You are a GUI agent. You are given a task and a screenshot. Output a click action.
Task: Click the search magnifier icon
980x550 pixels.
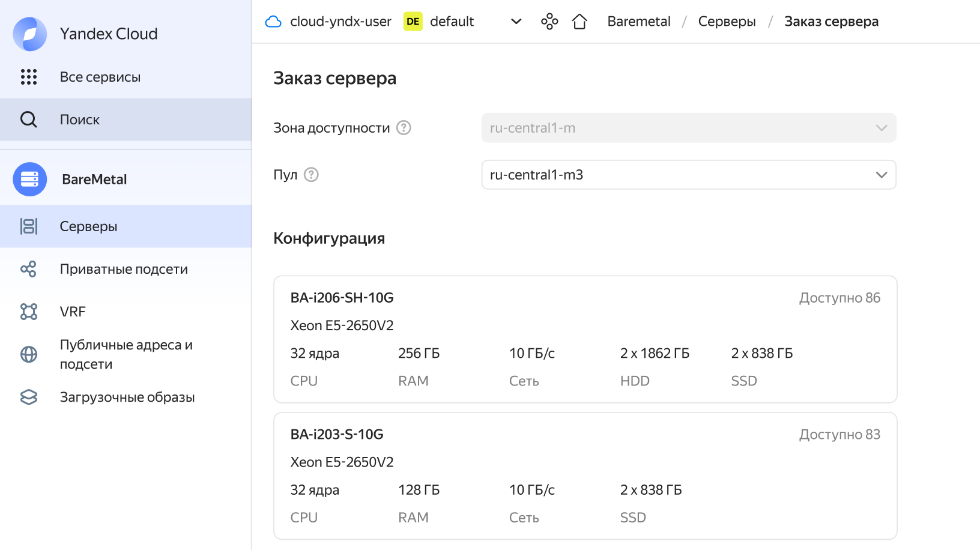29,119
